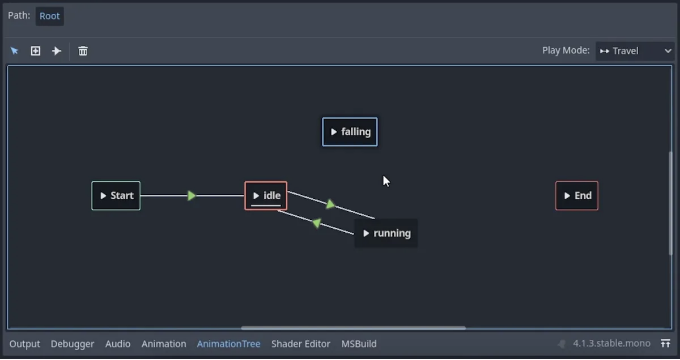The image size is (680, 360).
Task: Play the falling state node
Action: click(x=333, y=132)
